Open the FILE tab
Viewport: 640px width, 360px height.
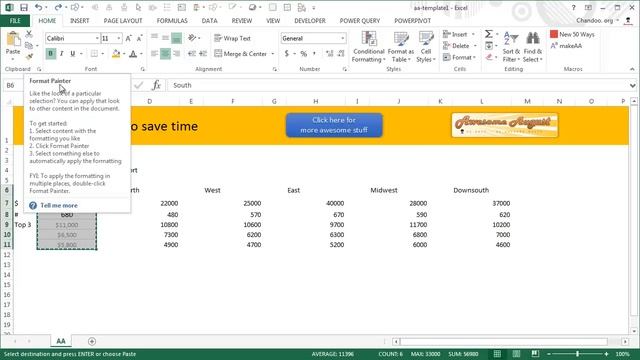[x=15, y=20]
